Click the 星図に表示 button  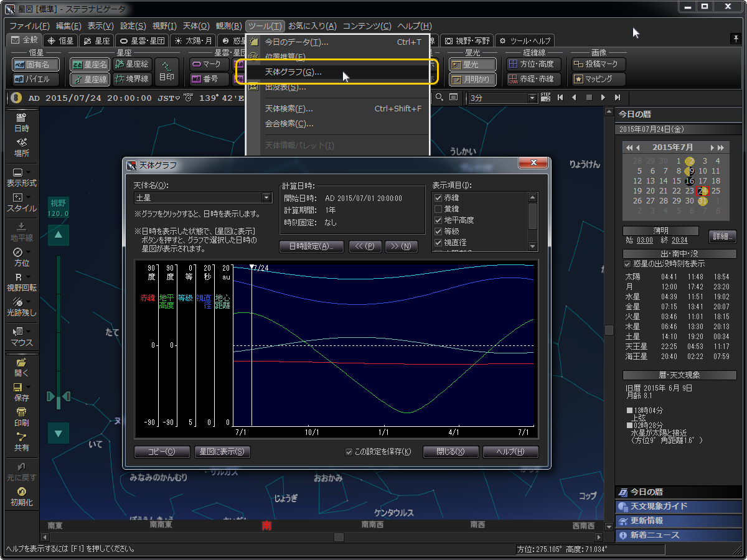pos(222,452)
